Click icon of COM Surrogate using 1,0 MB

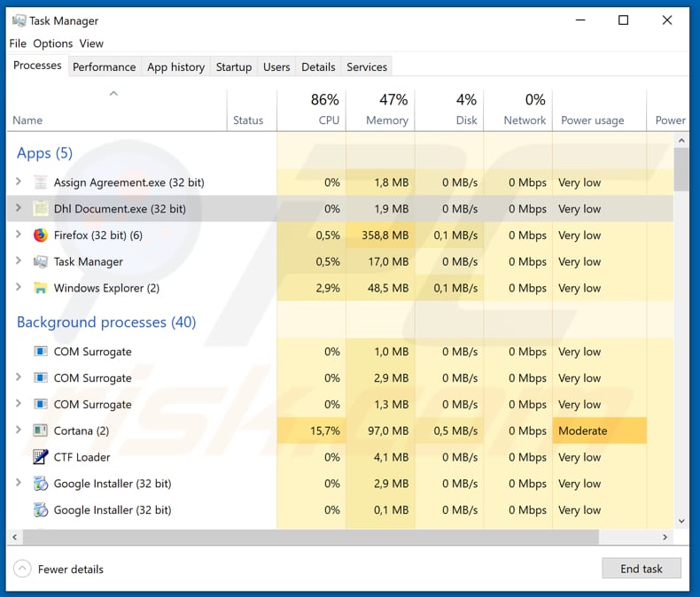pos(40,352)
